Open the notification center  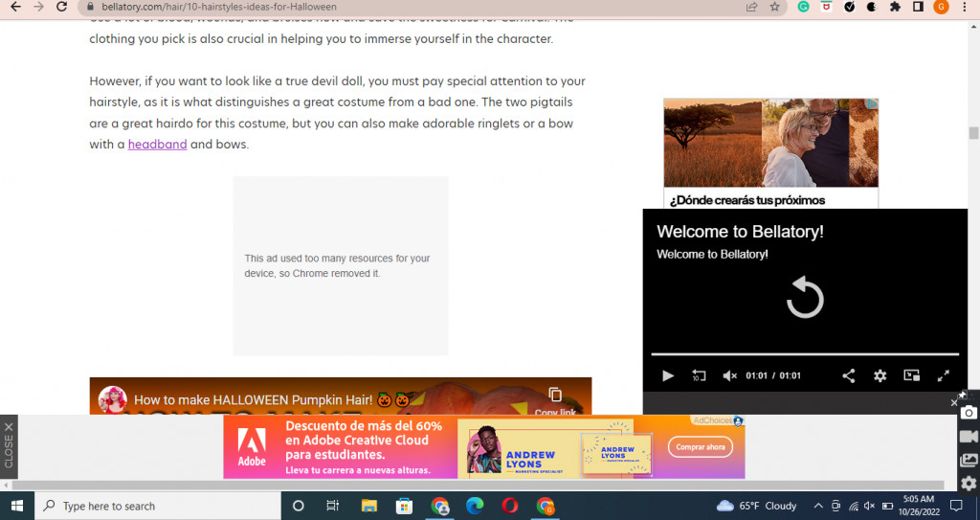point(956,506)
